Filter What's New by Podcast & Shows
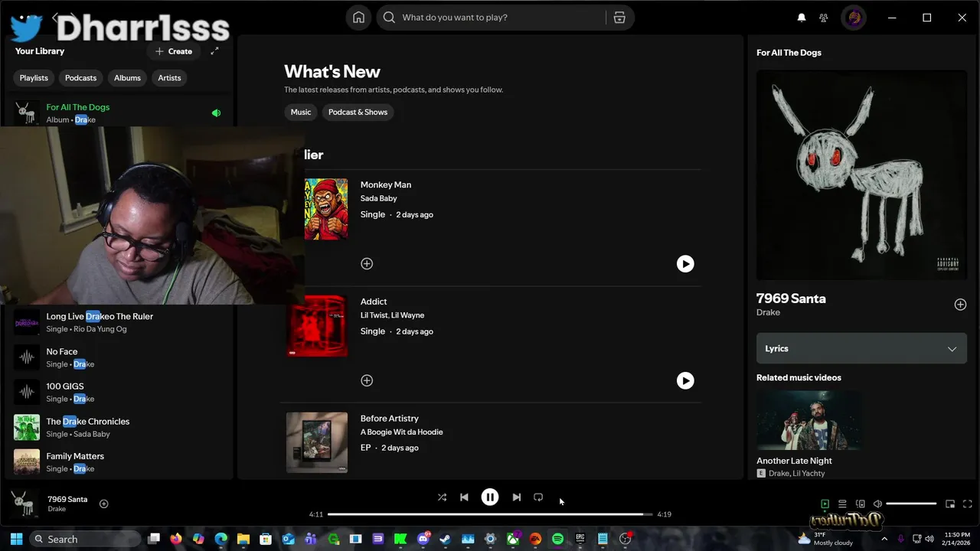This screenshot has width=980, height=551. click(x=358, y=112)
